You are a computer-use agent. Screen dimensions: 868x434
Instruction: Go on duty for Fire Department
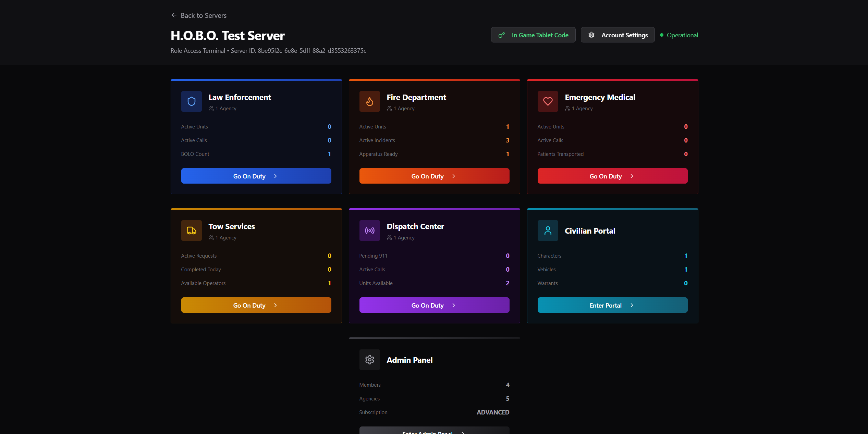coord(434,176)
